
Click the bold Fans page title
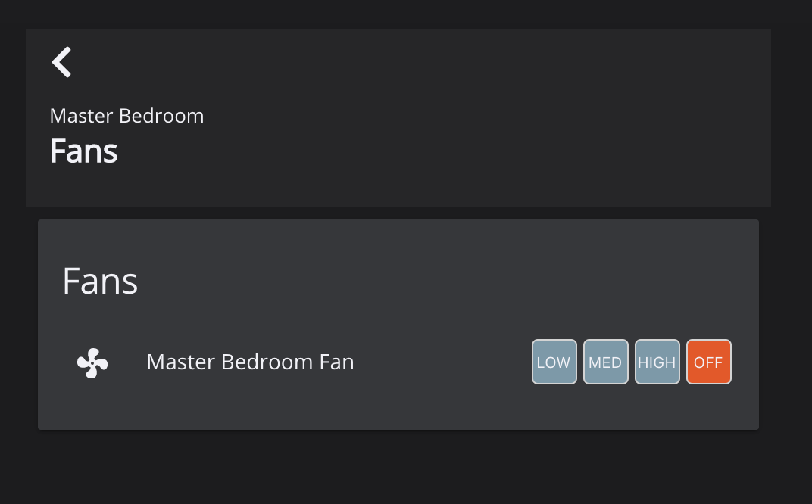[x=83, y=151]
